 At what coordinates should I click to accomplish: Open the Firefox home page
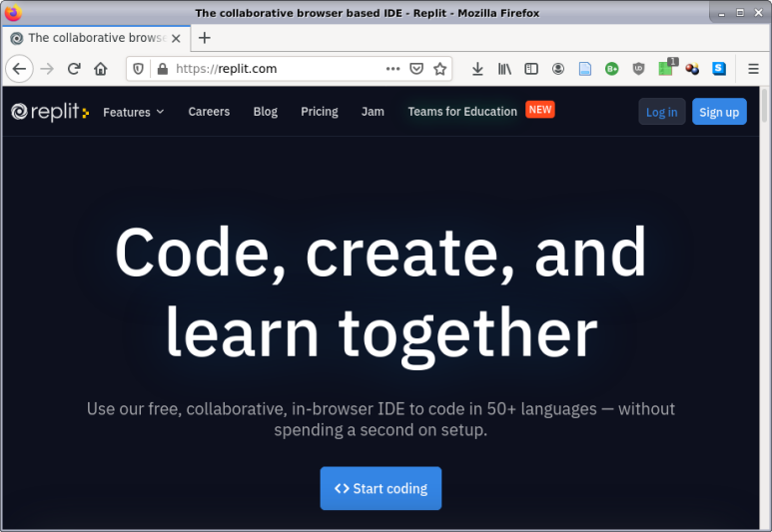tap(101, 69)
